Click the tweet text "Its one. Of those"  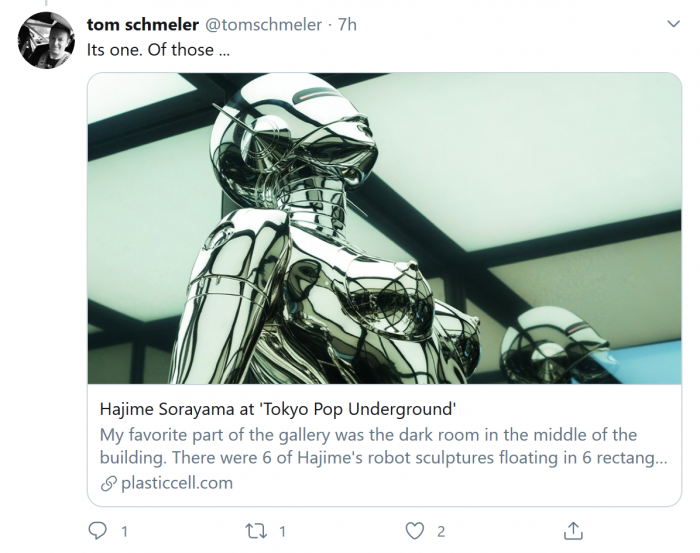coord(150,49)
